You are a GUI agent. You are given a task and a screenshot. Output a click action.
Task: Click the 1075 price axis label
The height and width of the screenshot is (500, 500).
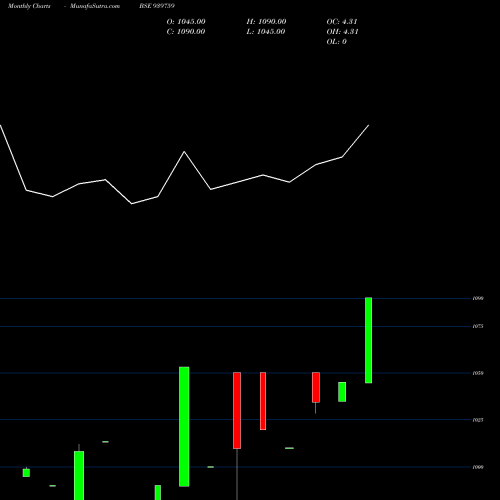point(478,326)
